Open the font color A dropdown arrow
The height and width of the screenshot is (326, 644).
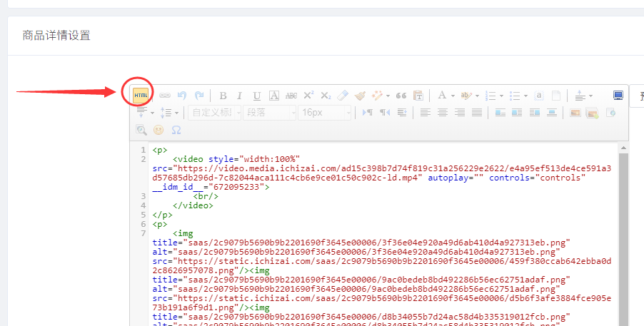click(453, 96)
